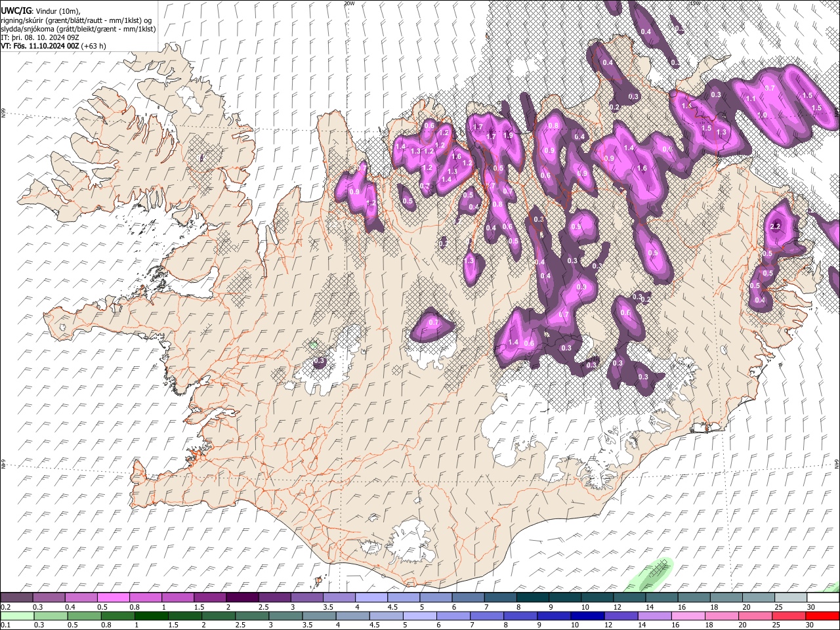Screen dimensions: 840x630
Task: Click the "UWC/IG" title text
Action: 15,12
